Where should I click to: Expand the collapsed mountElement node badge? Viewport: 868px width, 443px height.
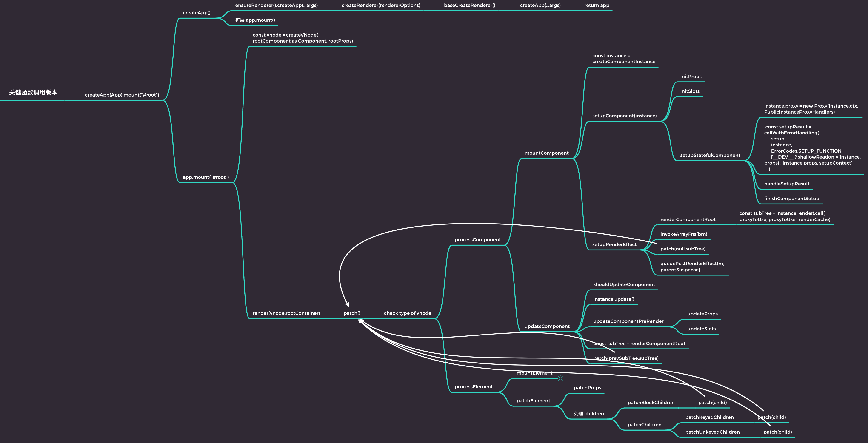click(x=560, y=378)
